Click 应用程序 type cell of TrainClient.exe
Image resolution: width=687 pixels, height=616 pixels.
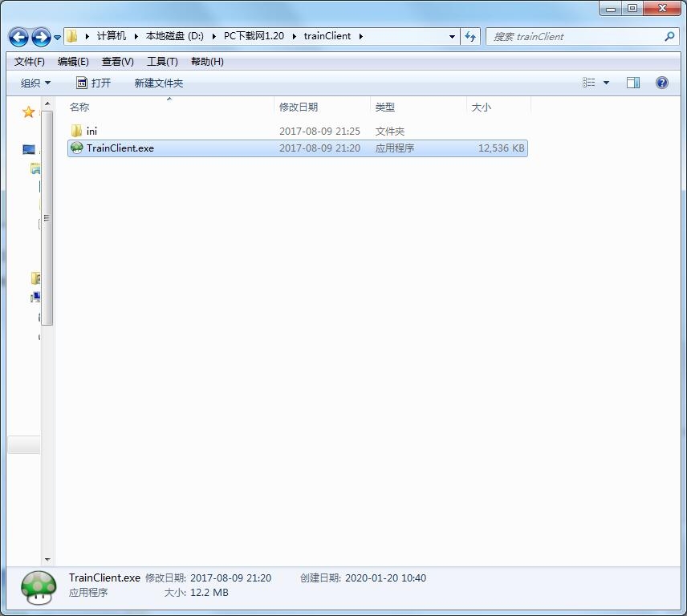point(394,148)
